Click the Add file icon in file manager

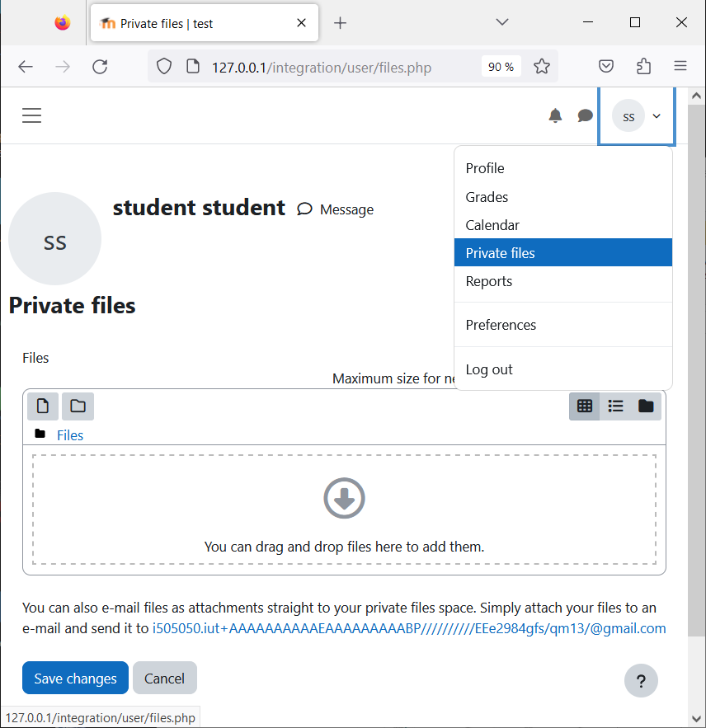(43, 406)
